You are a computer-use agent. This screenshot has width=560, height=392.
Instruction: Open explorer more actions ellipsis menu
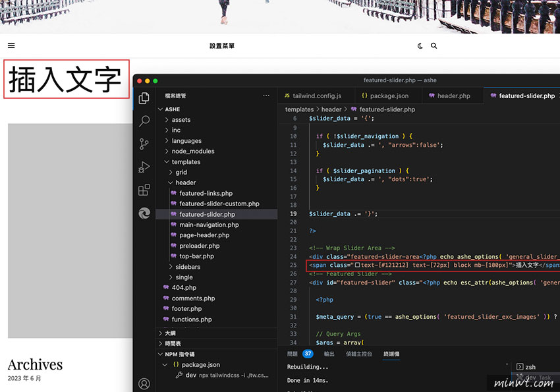266,96
